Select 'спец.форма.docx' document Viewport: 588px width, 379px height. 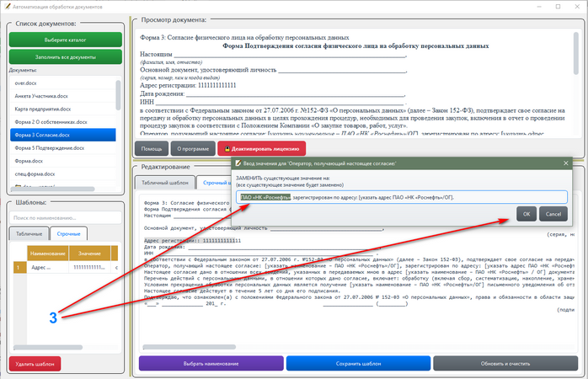tap(62, 174)
